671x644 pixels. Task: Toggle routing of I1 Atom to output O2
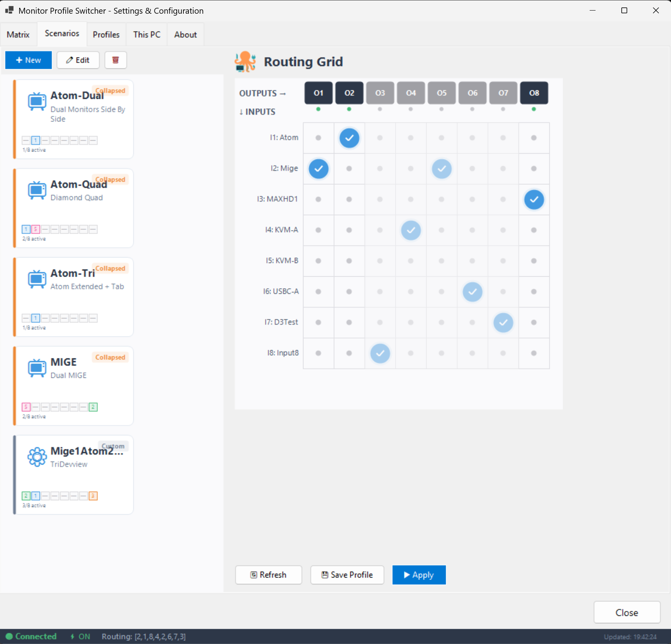[x=349, y=138]
